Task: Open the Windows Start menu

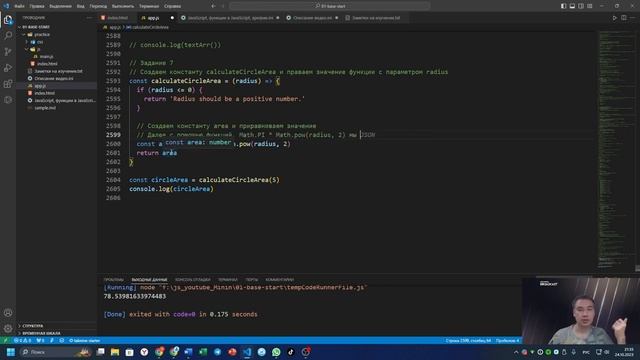Action: (11, 352)
